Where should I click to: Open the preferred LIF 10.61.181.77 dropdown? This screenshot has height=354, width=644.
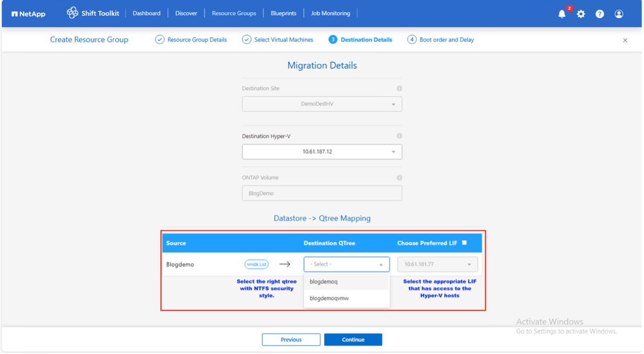[437, 264]
